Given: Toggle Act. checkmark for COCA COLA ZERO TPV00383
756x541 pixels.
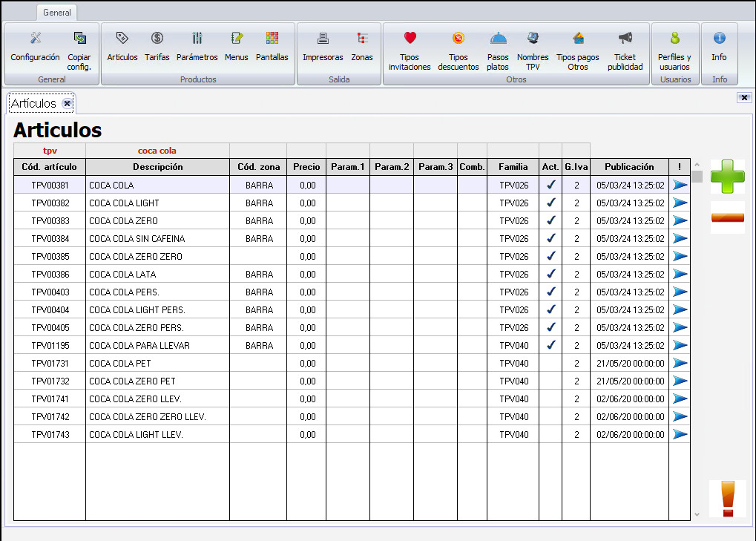Looking at the screenshot, I should (x=550, y=220).
